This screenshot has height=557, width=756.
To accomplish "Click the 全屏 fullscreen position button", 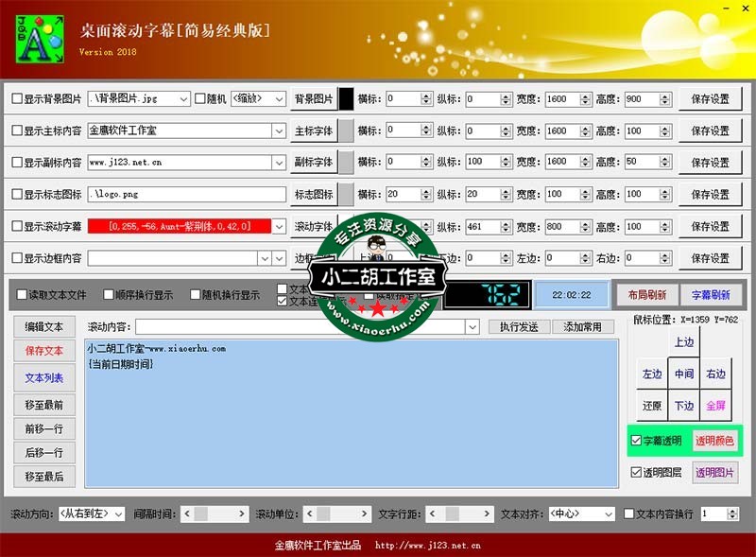I will coord(715,406).
